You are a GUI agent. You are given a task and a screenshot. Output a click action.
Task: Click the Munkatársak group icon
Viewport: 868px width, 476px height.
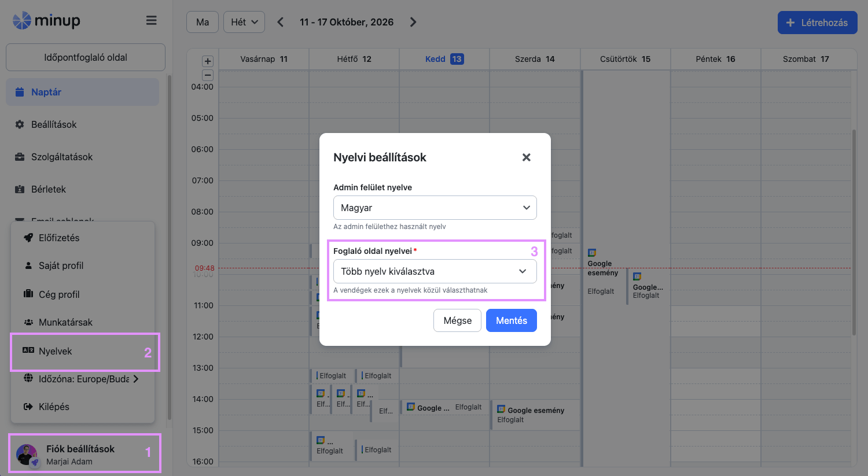[x=28, y=322]
